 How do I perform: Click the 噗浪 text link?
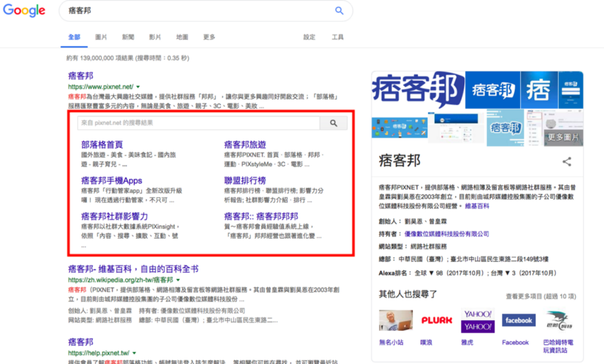click(427, 342)
